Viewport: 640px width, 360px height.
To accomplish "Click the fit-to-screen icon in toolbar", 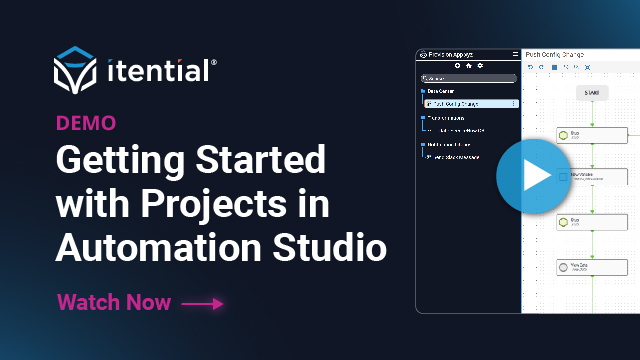I will [587, 67].
